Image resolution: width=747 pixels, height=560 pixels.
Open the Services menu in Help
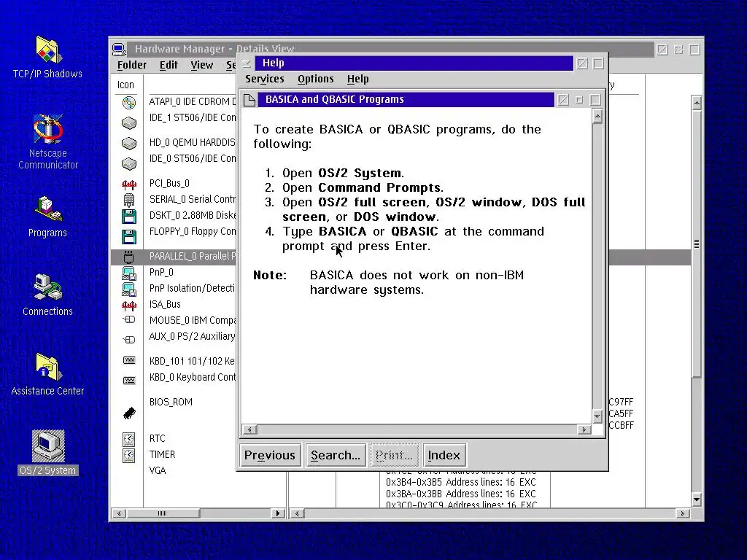pos(264,79)
